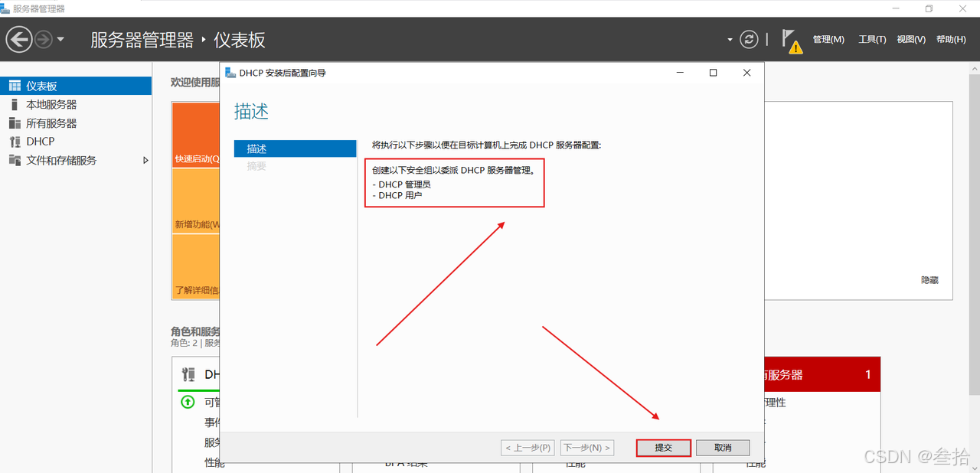The height and width of the screenshot is (473, 980).
Task: Click the 仪表板 breadcrumb in header
Action: click(240, 40)
